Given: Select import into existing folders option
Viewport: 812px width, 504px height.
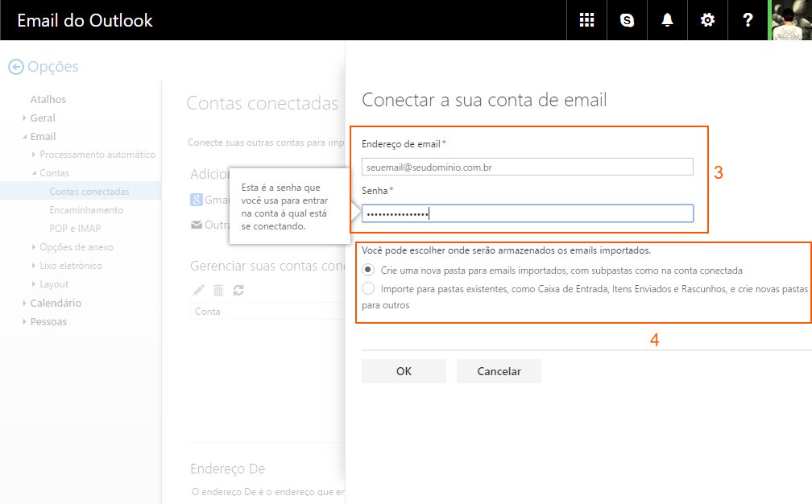Looking at the screenshot, I should [368, 288].
